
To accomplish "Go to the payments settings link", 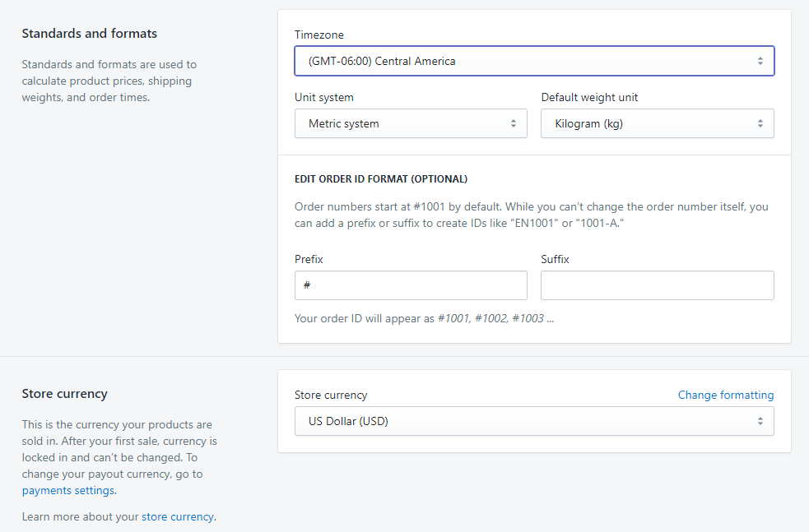I will tap(68, 491).
